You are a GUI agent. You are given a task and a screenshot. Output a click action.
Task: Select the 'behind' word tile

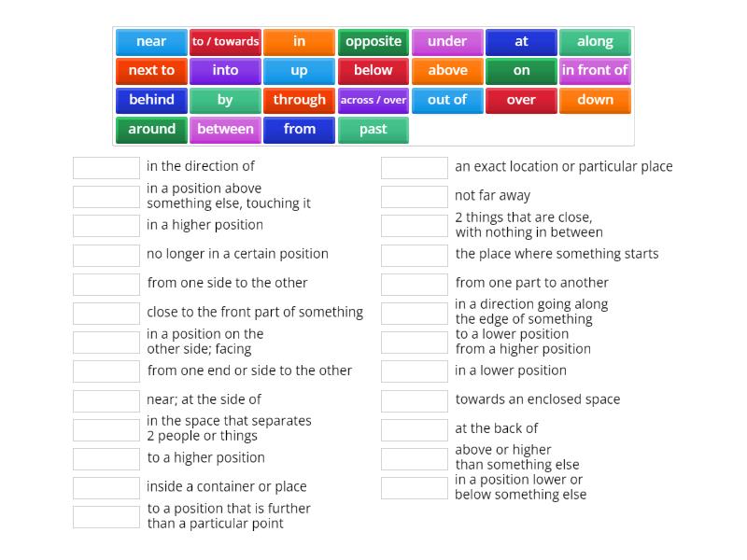(151, 101)
